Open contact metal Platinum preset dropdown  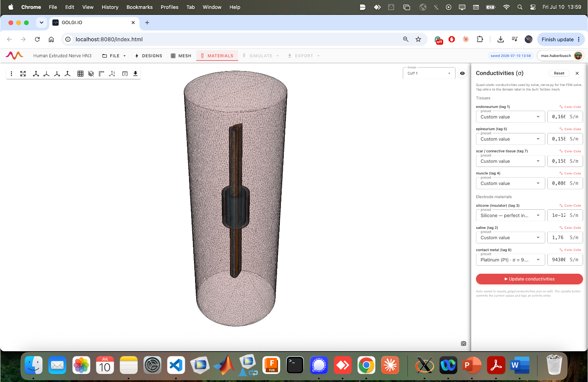point(510,260)
